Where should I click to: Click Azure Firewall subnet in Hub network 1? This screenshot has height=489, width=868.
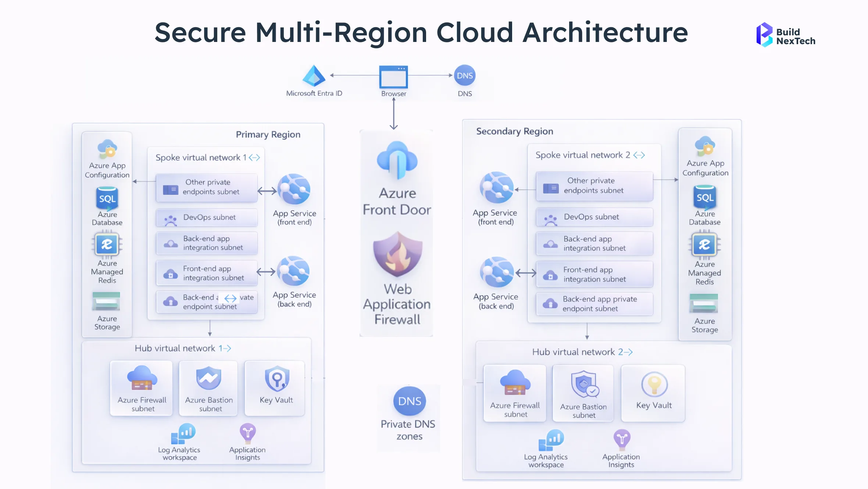coord(142,388)
